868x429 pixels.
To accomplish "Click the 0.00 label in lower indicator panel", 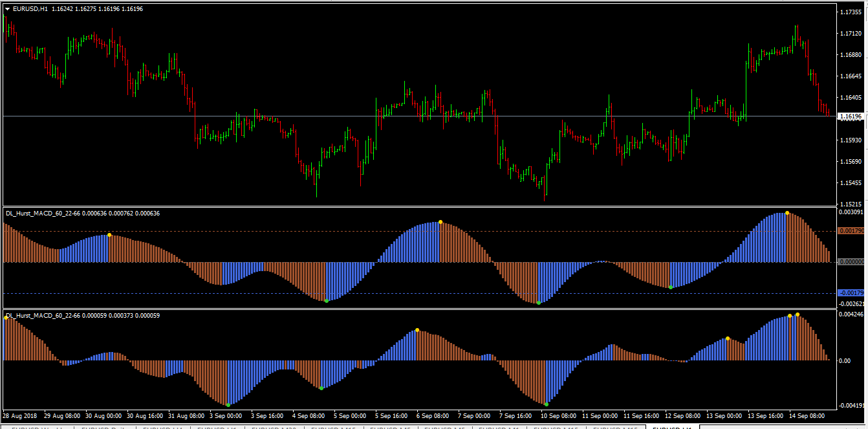I will [845, 360].
